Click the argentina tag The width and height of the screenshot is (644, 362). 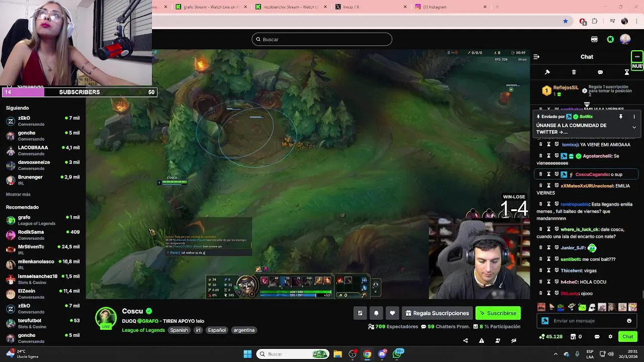pyautogui.click(x=244, y=330)
